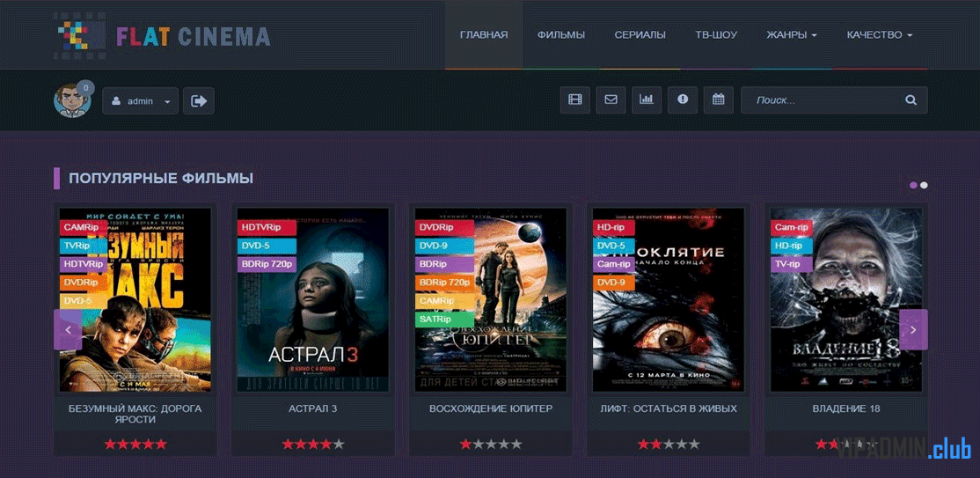Click HD-rip tag on Владение 18 poster

click(x=789, y=246)
